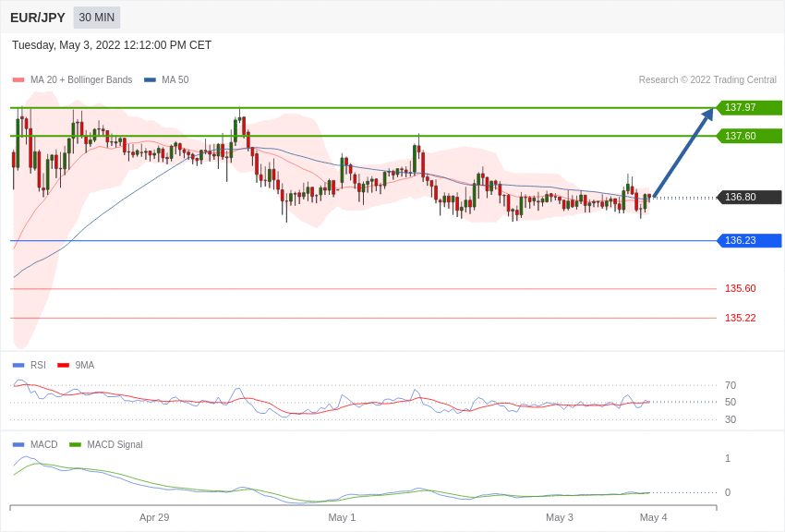Select the 137.60 resistance price label

point(749,136)
